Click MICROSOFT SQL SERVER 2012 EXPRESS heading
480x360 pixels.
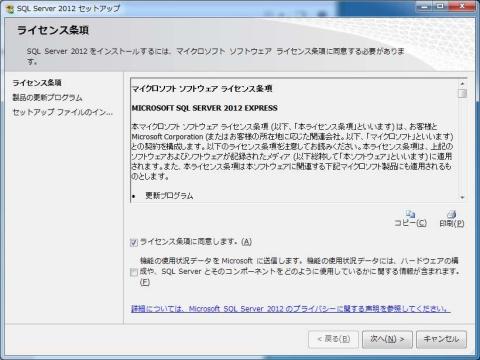204,108
